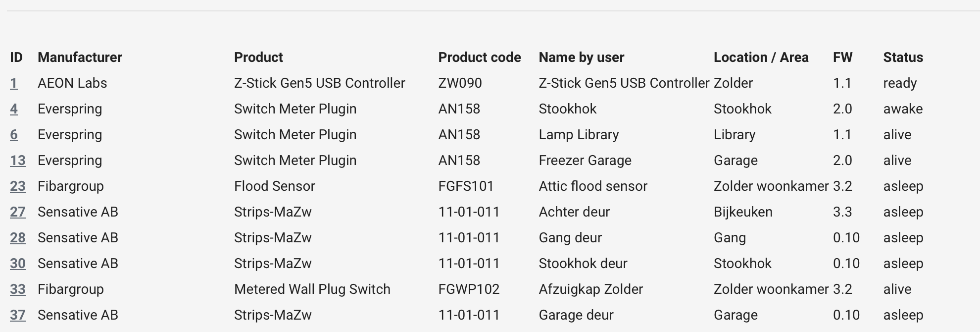Screen dimensions: 980x332
Task: Sort by Product code column
Action: click(x=479, y=57)
